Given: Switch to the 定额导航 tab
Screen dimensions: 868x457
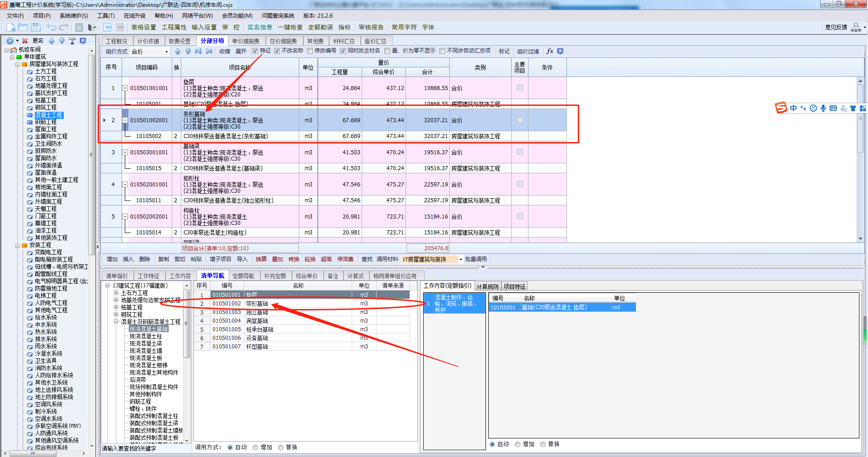Looking at the screenshot, I should coord(243,276).
